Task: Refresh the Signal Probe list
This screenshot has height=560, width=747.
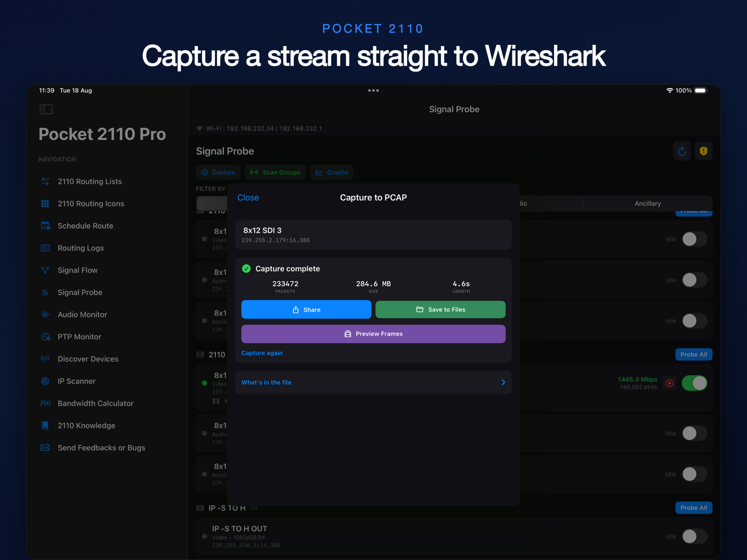Action: pos(682,151)
